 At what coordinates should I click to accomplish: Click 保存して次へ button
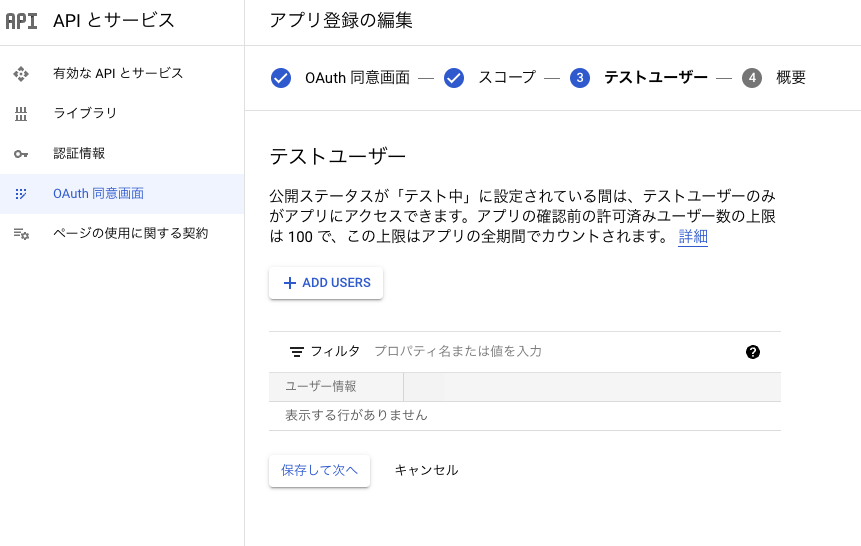(x=319, y=471)
